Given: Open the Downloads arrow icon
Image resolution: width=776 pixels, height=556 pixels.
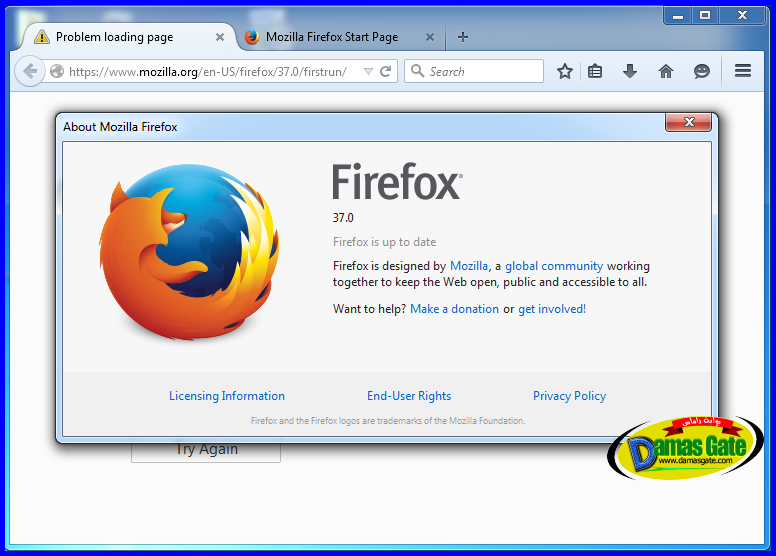Looking at the screenshot, I should pos(630,71).
